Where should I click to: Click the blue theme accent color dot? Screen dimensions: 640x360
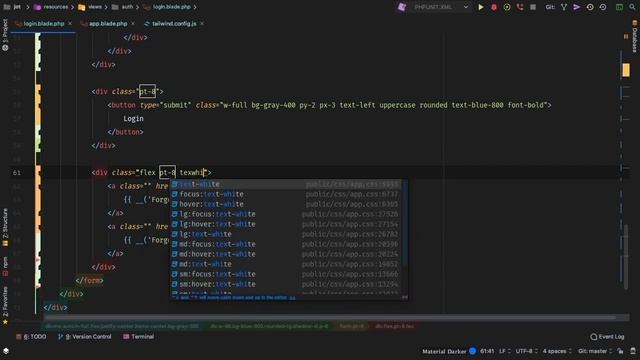(x=473, y=351)
